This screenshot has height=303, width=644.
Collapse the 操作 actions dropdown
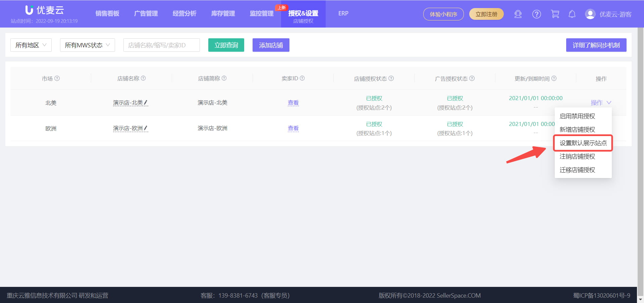(x=601, y=103)
